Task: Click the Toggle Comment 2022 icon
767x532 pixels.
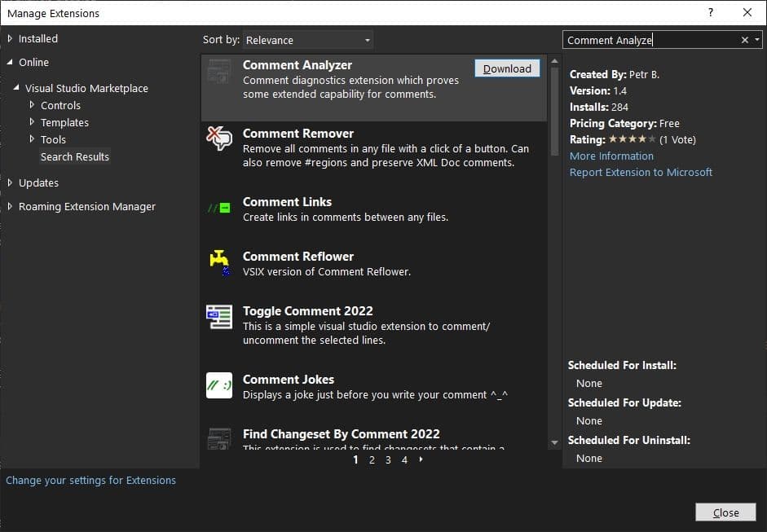Action: (x=219, y=316)
